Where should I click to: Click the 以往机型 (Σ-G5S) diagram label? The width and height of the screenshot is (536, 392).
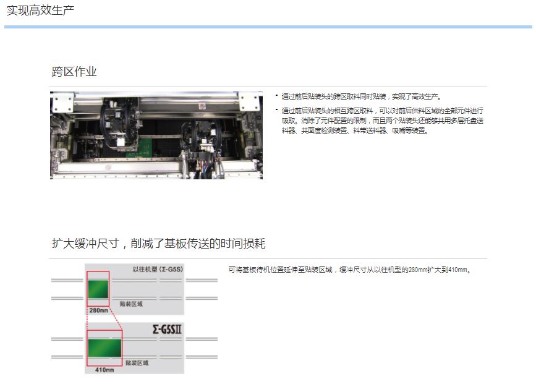point(158,270)
